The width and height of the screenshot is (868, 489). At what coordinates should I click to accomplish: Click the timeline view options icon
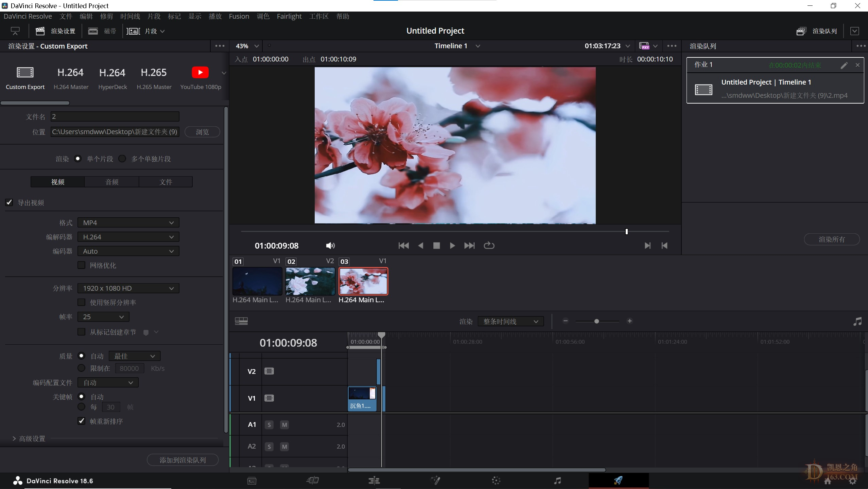pos(241,321)
